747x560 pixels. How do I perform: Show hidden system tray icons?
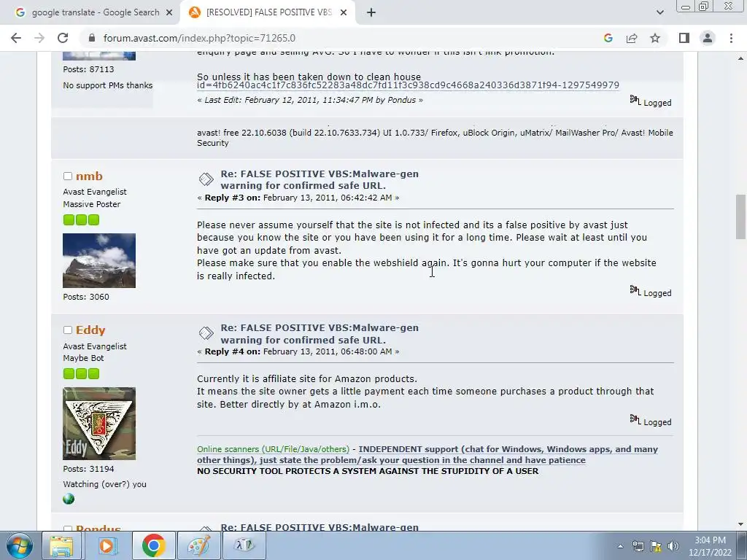pyautogui.click(x=620, y=547)
